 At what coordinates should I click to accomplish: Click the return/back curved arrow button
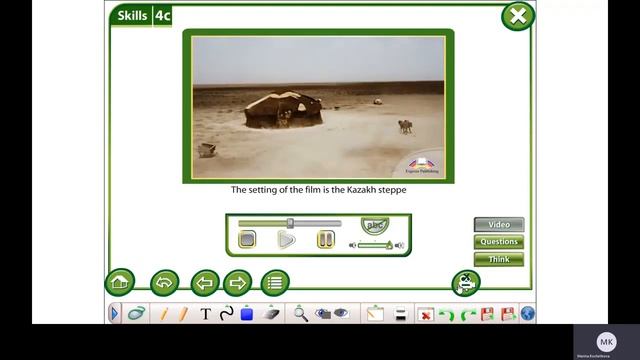[x=164, y=282]
